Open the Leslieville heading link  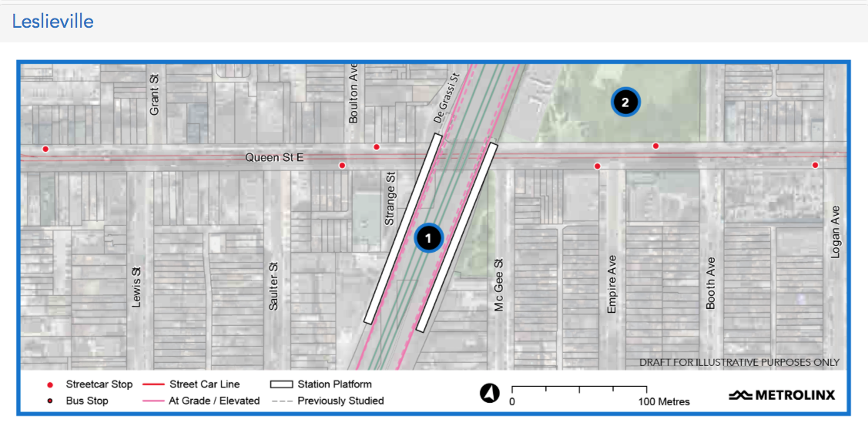52,21
